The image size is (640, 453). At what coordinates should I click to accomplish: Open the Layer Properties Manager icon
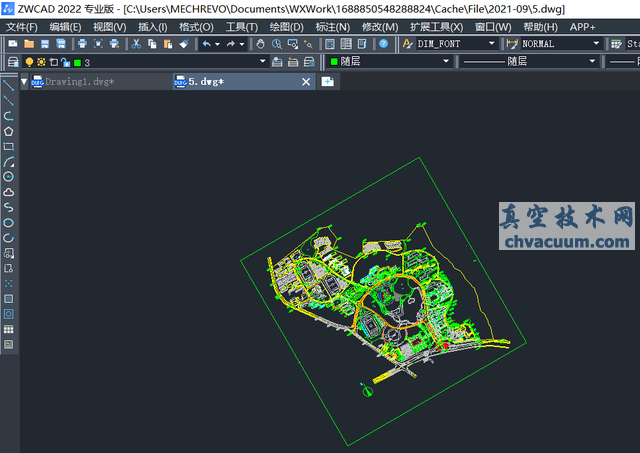[x=12, y=62]
